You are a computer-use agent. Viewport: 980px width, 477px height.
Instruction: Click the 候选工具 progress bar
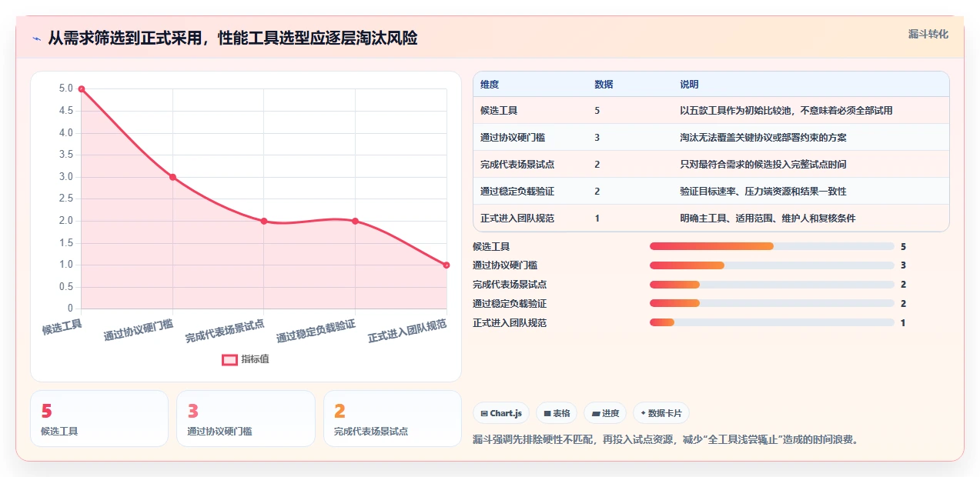(772, 246)
